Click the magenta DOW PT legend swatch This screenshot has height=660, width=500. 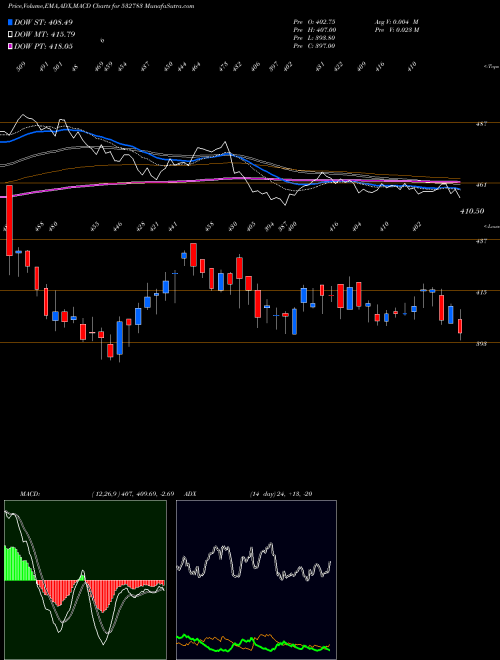click(x=10, y=46)
